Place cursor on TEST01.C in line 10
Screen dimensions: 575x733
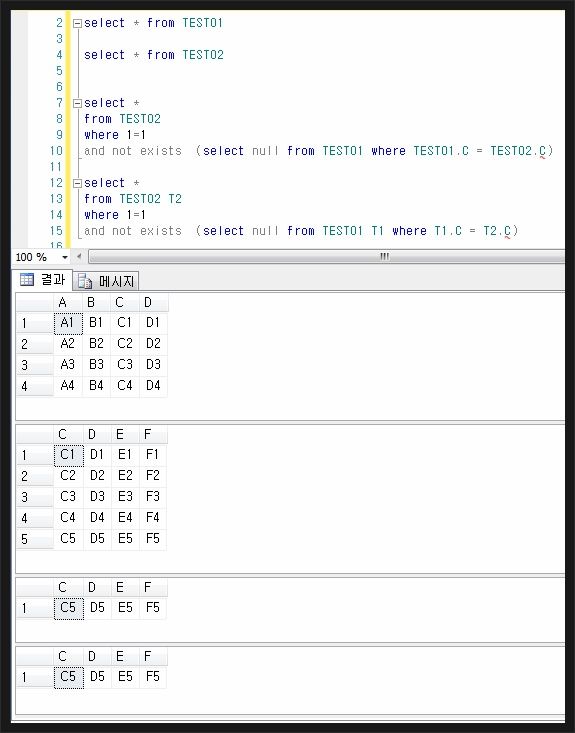click(x=441, y=151)
